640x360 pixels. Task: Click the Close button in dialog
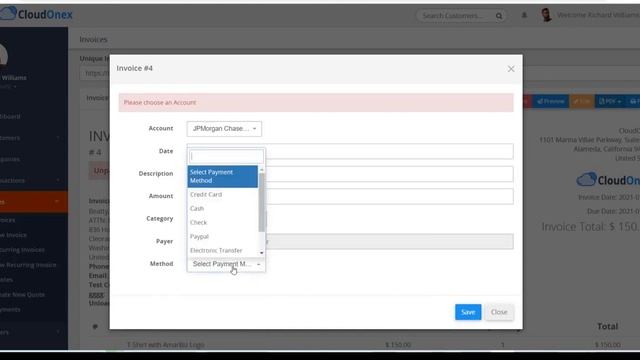499,312
